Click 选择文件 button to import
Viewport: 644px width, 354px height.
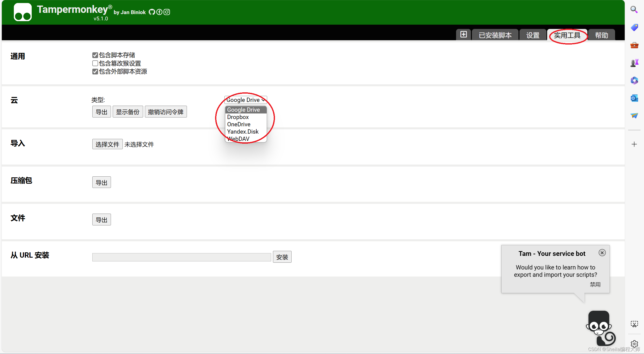click(107, 144)
